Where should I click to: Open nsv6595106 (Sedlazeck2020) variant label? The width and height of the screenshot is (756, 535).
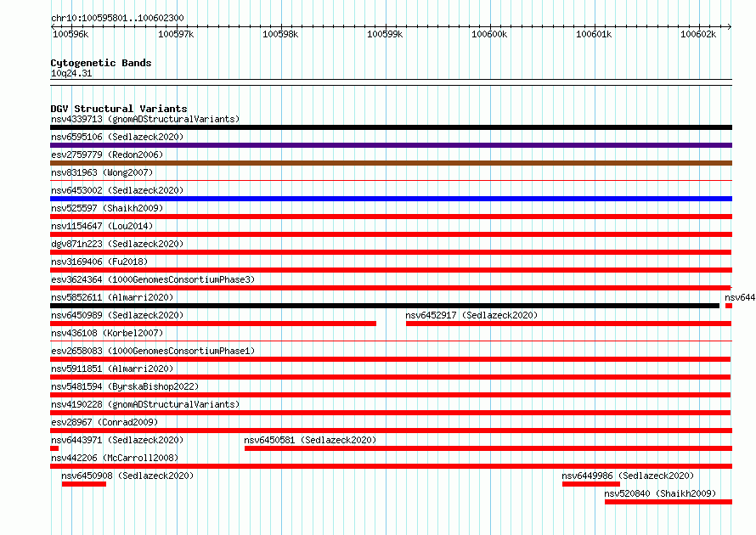117,137
